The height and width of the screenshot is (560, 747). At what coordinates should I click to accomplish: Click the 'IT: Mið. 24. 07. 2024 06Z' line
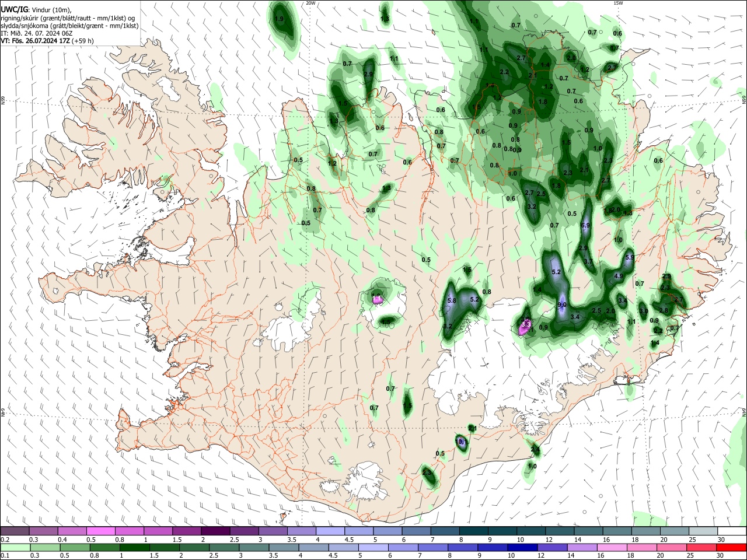pos(36,33)
